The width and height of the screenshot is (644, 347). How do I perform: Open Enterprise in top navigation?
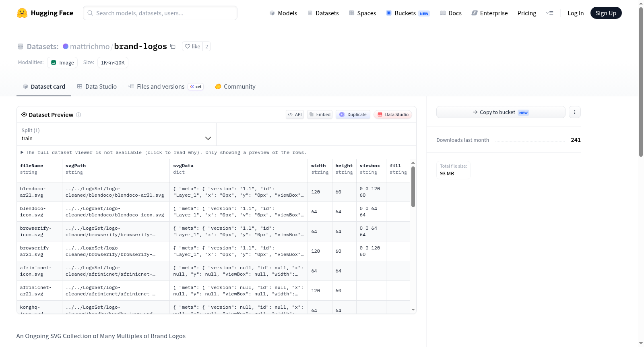click(x=489, y=13)
